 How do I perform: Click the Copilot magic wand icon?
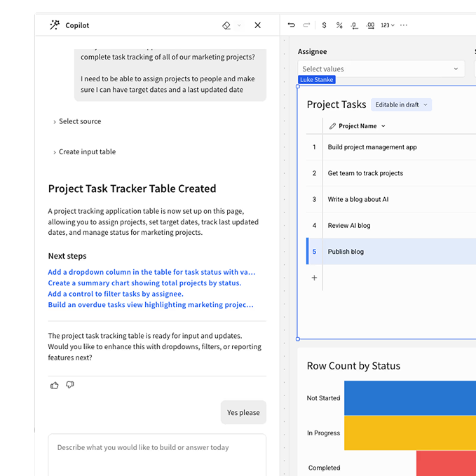pos(55,25)
